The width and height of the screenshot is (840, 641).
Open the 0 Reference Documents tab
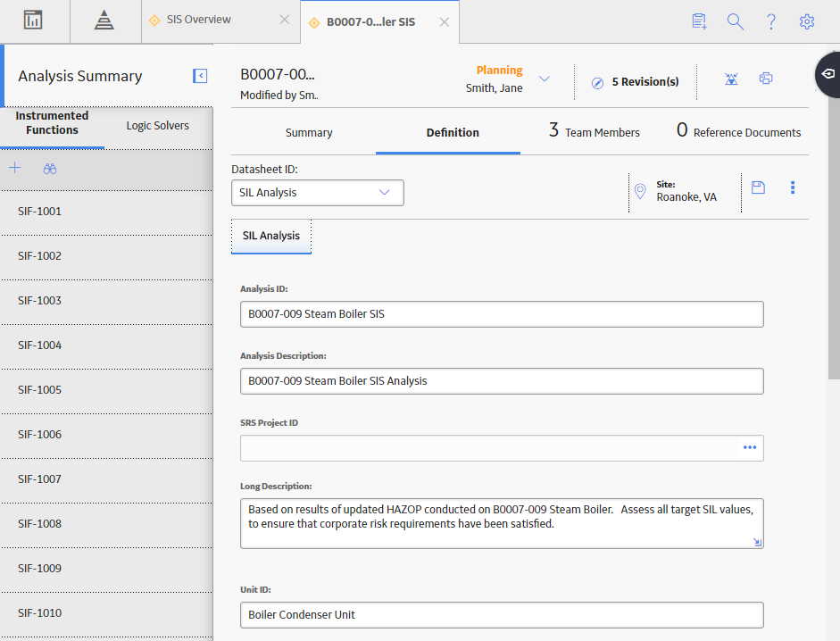(x=738, y=130)
